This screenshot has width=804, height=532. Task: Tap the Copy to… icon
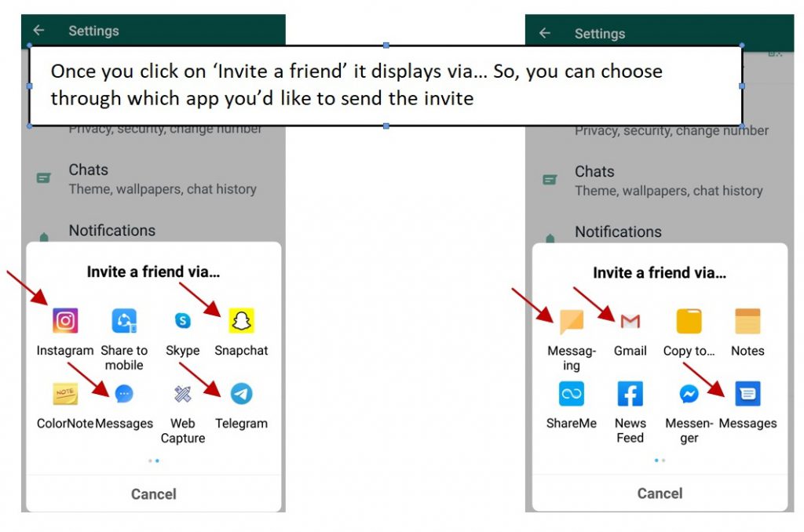689,321
